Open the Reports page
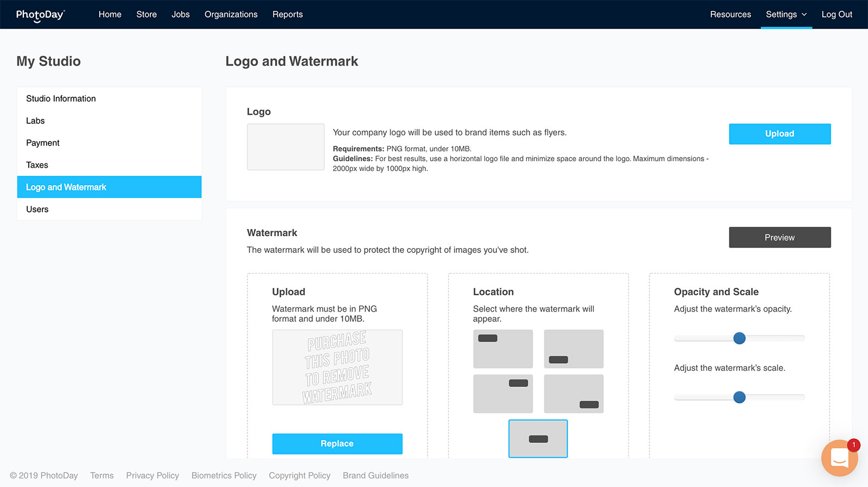 pos(288,15)
